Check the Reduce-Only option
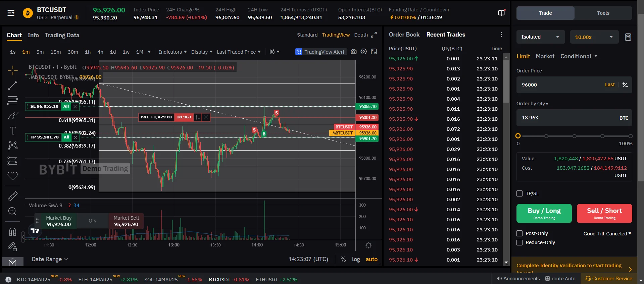644x284 pixels. (519, 242)
